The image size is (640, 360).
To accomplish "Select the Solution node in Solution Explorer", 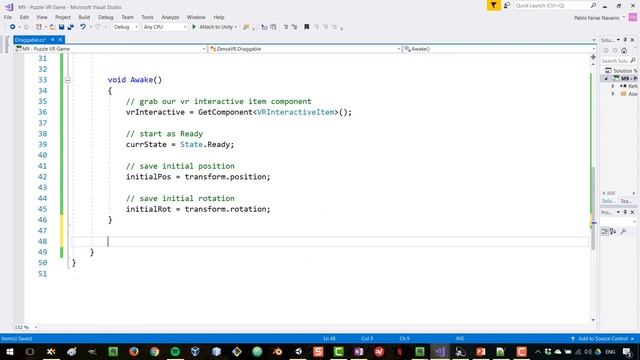I will click(622, 71).
